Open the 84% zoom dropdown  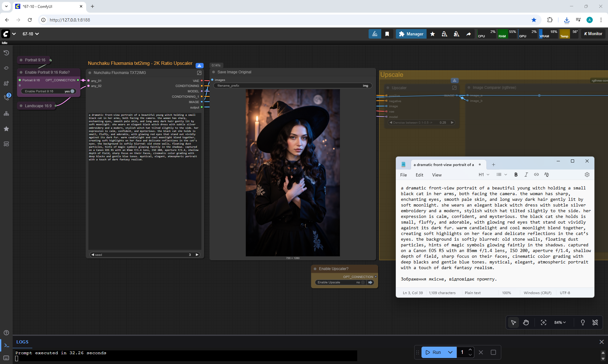pos(560,322)
